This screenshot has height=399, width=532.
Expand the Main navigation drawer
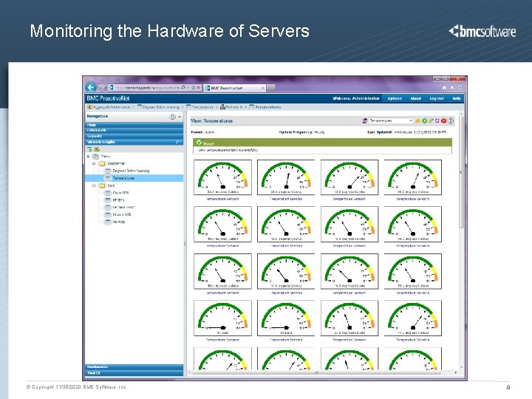tap(134, 125)
